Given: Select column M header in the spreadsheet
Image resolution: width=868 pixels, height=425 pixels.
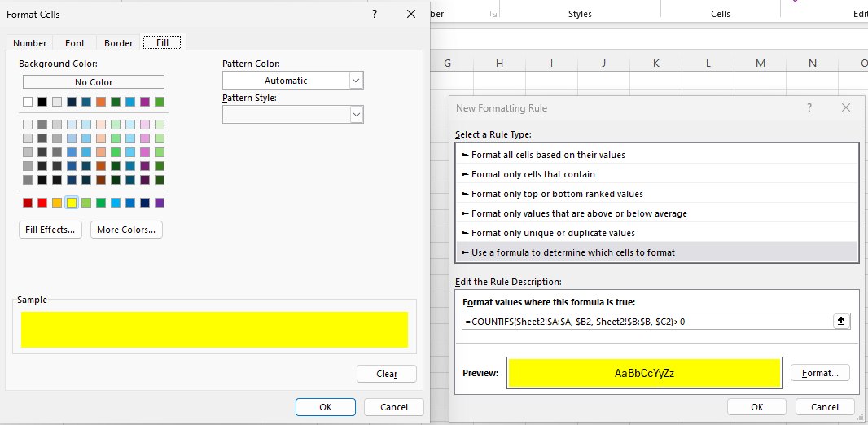Looking at the screenshot, I should (760, 63).
